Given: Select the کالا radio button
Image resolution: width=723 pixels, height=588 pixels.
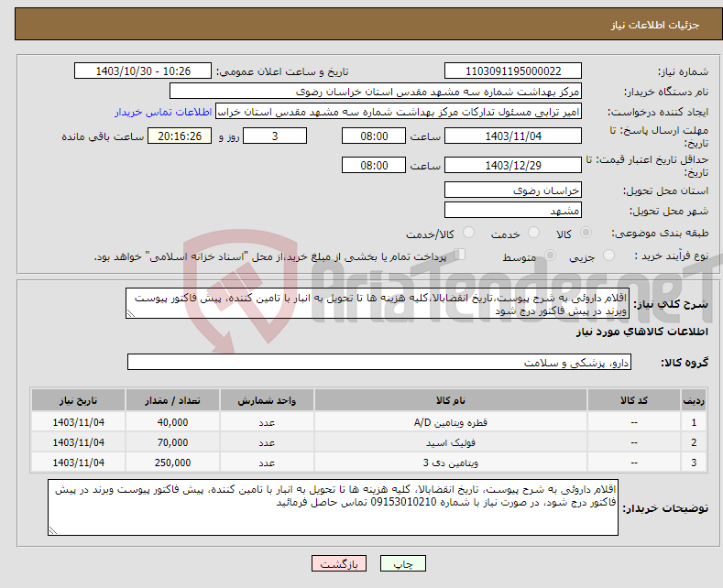Looking at the screenshot, I should 586,233.
